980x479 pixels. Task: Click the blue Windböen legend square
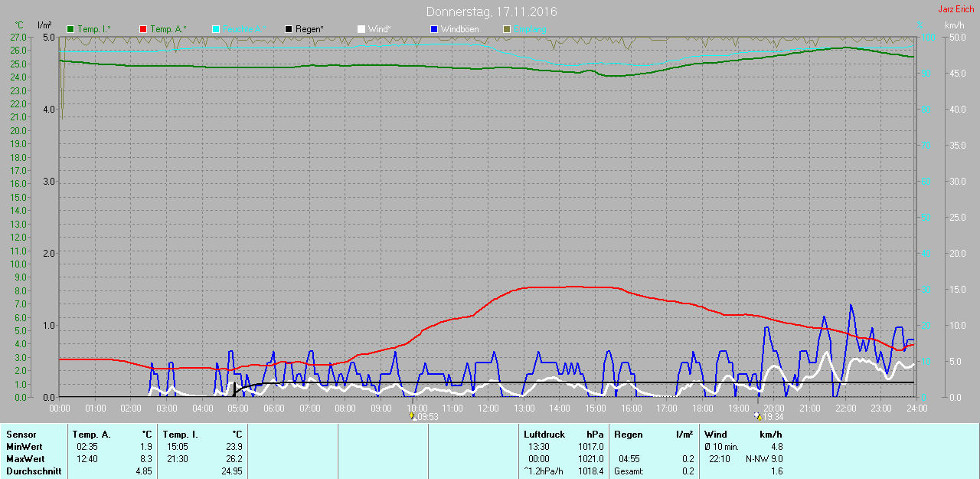434,29
